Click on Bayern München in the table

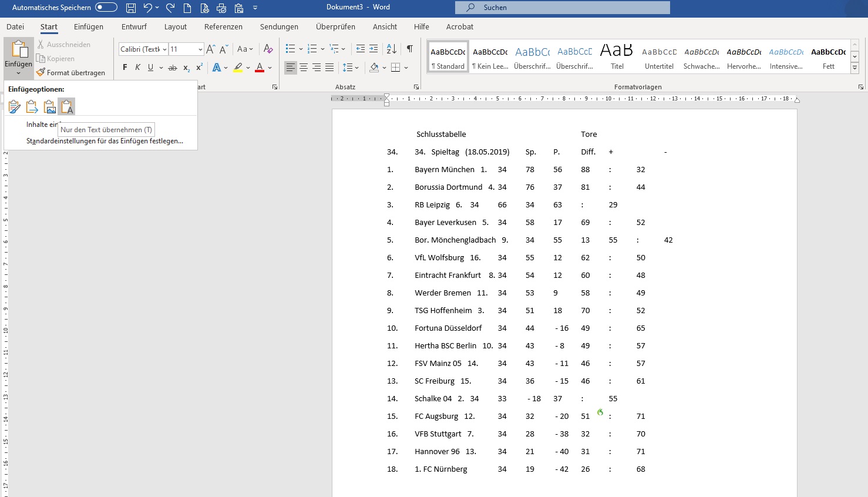click(445, 169)
